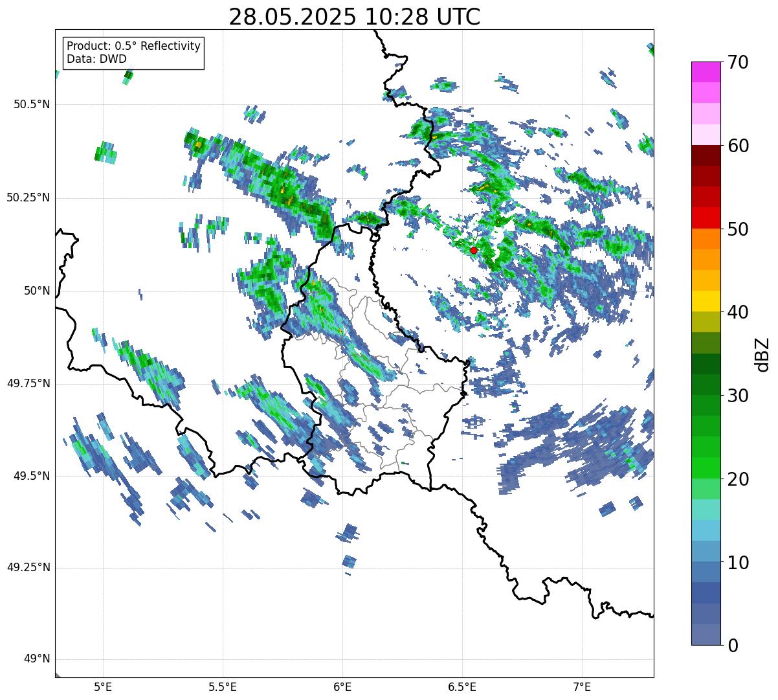This screenshot has width=778, height=700.
Task: Click the 'Product: 0.5° Reflectivity' legend line
Action: (133, 47)
